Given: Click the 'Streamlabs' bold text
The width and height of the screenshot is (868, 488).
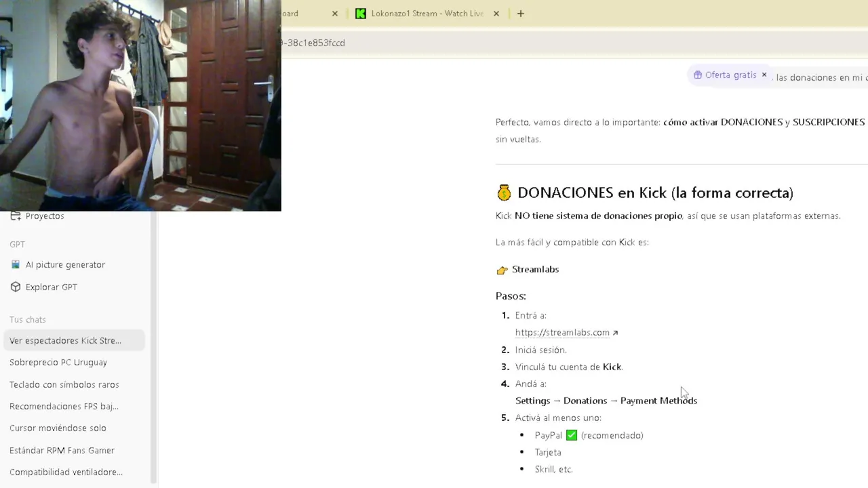Looking at the screenshot, I should [x=535, y=269].
